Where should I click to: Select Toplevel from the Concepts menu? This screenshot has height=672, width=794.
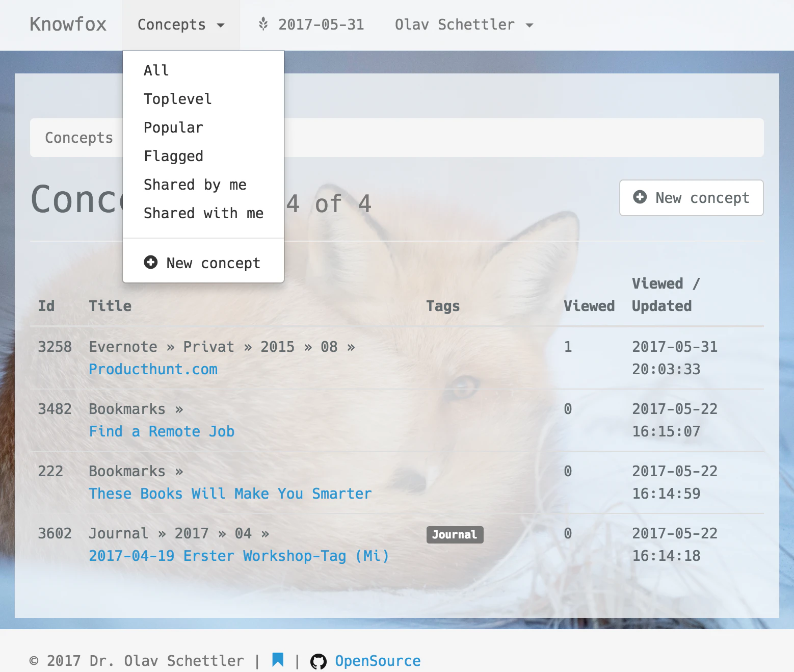click(177, 99)
